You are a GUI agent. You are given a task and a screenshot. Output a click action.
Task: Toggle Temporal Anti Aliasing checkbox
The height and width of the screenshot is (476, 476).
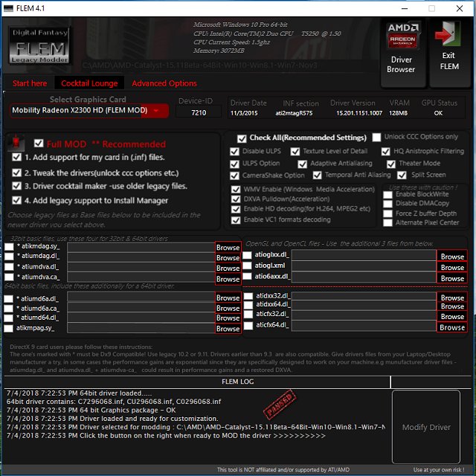pos(317,176)
